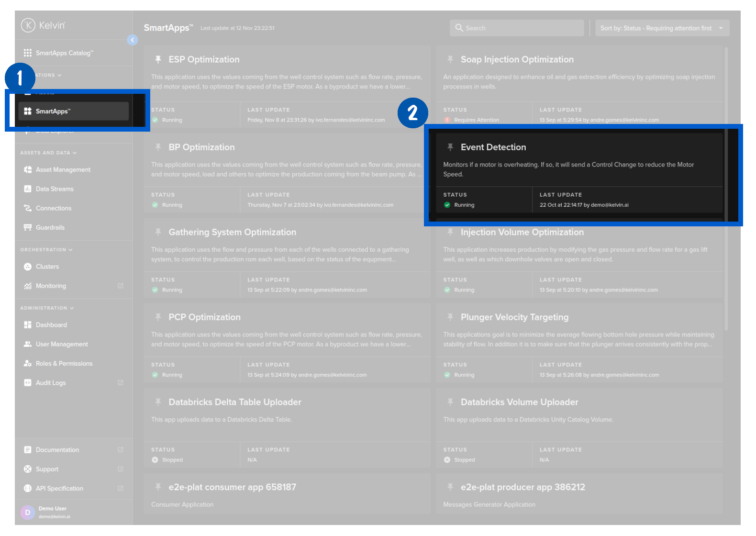Open the Event Detection app title
Viewport: 756px width, 536px height.
[x=493, y=147]
